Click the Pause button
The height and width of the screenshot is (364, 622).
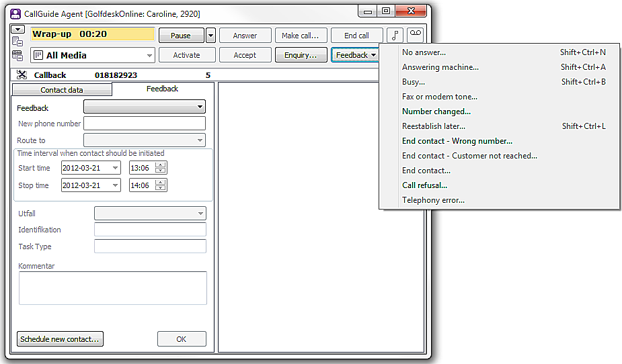[x=182, y=35]
